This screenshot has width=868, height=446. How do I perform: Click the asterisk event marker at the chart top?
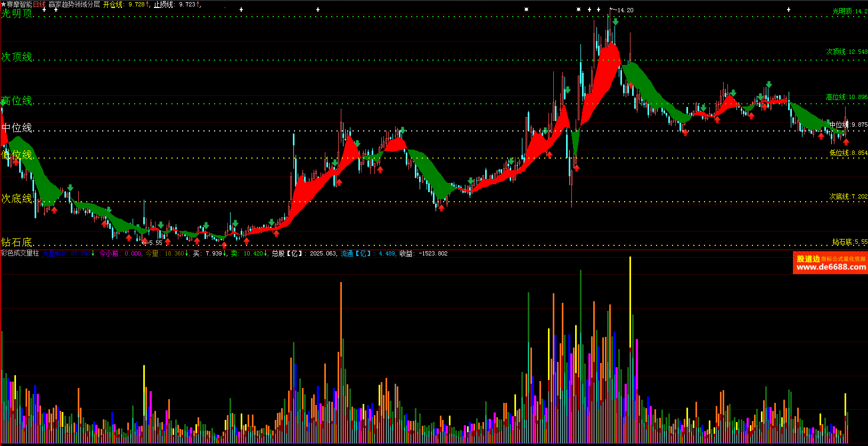(x=526, y=10)
